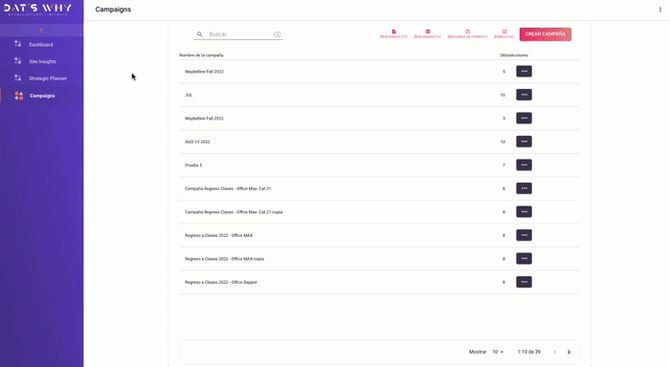Screen dimensions: 670x367
Task: Click the Subir Excel upload icon
Action: pos(504,32)
